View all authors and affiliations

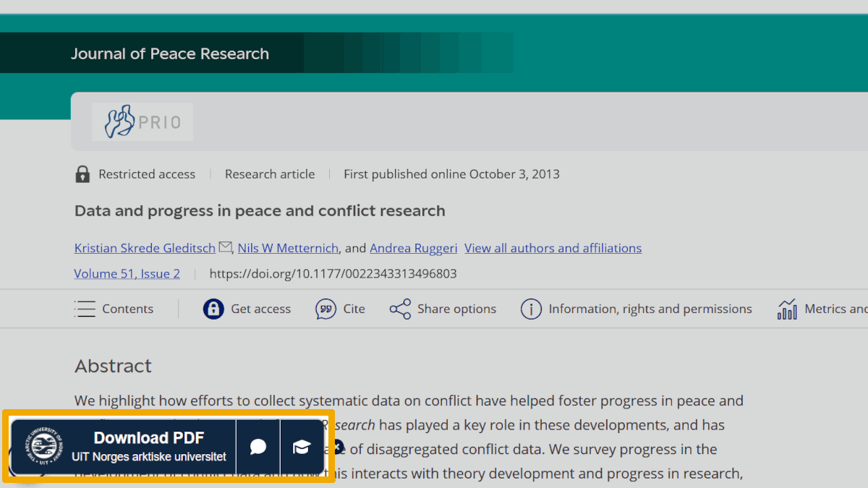pyautogui.click(x=553, y=248)
